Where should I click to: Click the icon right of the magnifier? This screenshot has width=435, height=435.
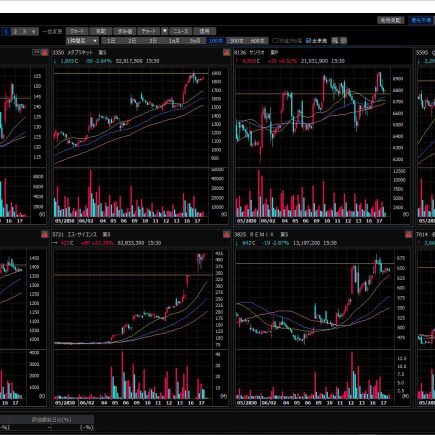pyautogui.click(x=343, y=41)
